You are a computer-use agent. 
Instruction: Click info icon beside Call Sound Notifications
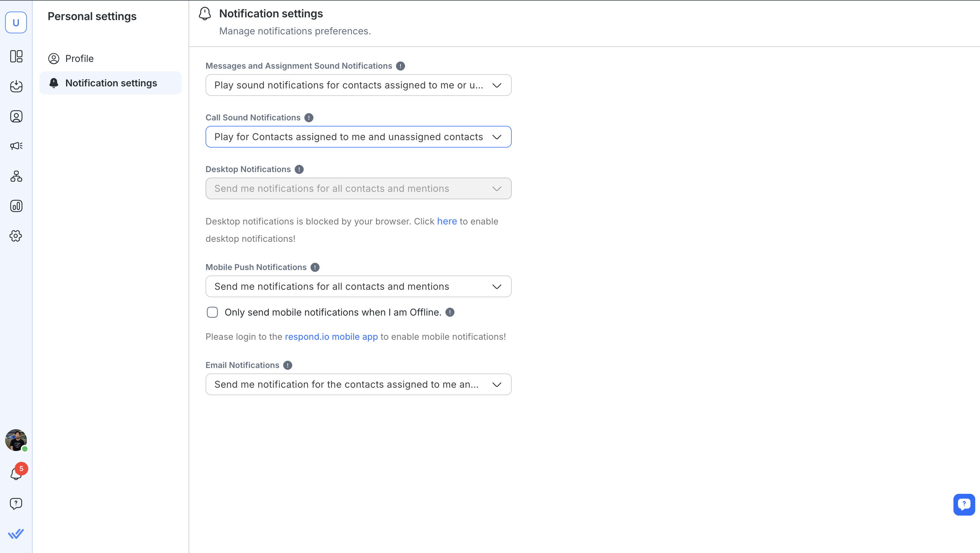(x=309, y=118)
